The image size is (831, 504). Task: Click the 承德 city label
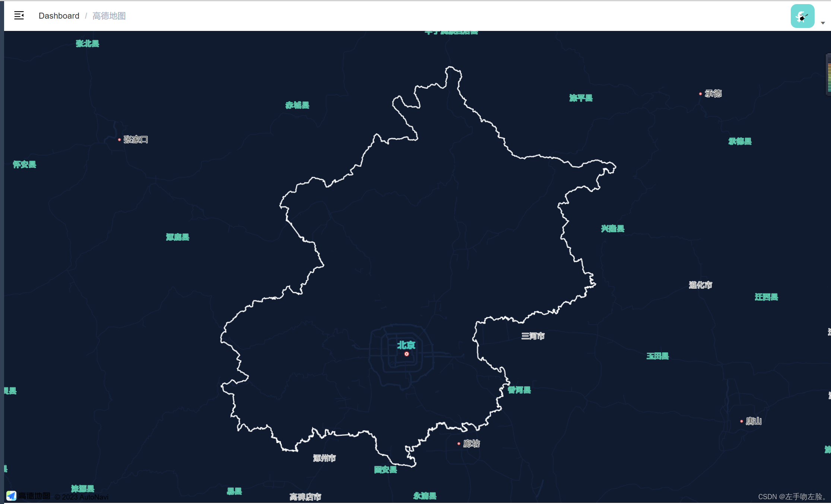[x=713, y=93]
